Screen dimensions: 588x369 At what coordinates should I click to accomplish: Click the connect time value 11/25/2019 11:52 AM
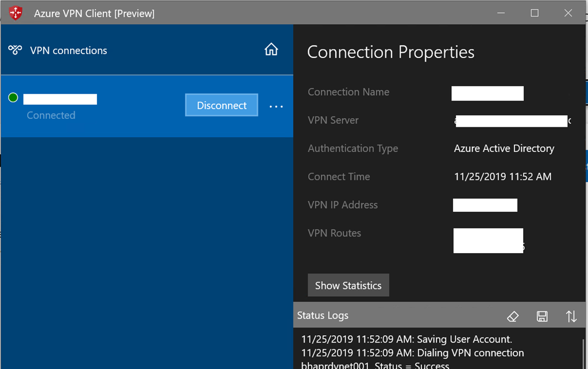coord(502,177)
